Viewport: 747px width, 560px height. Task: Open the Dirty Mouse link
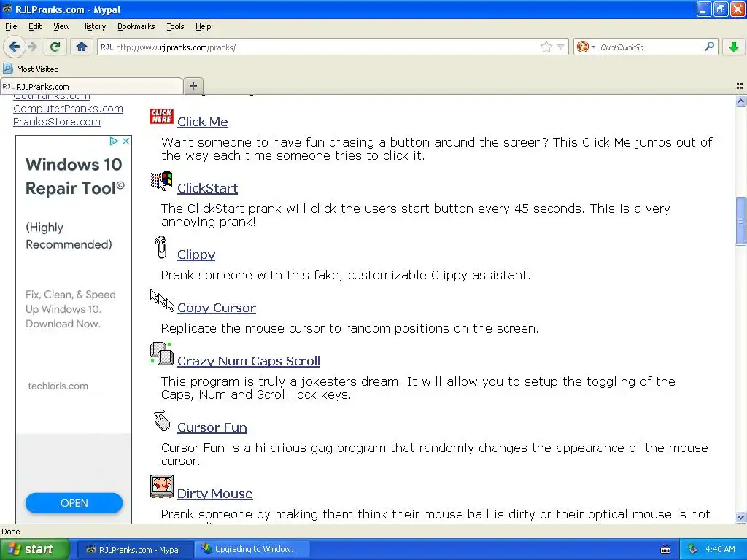pyautogui.click(x=215, y=494)
